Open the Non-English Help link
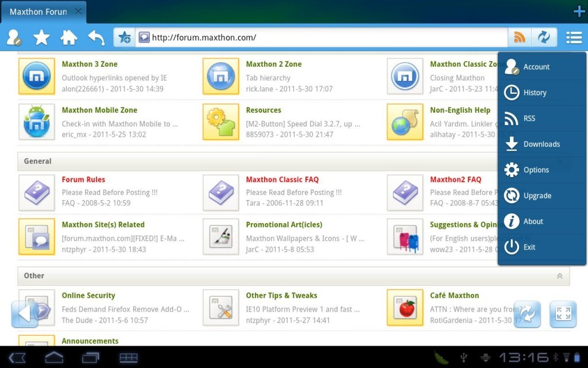588x368 pixels. click(460, 110)
